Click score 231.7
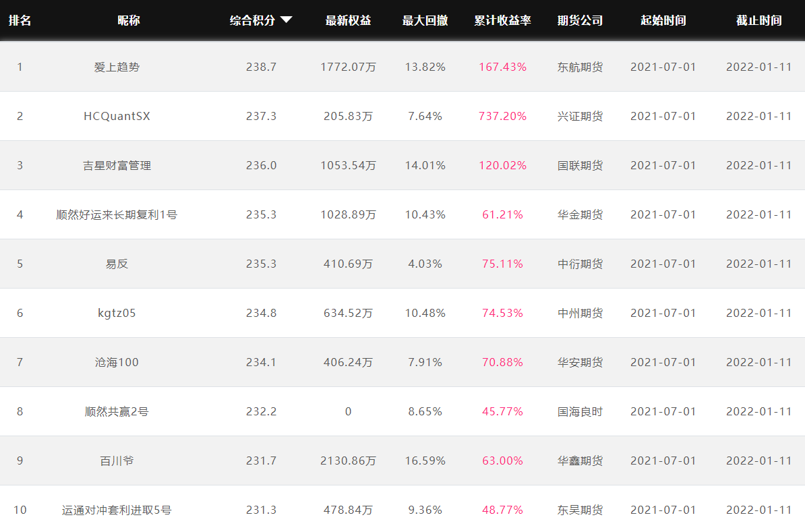The image size is (805, 532). (262, 461)
